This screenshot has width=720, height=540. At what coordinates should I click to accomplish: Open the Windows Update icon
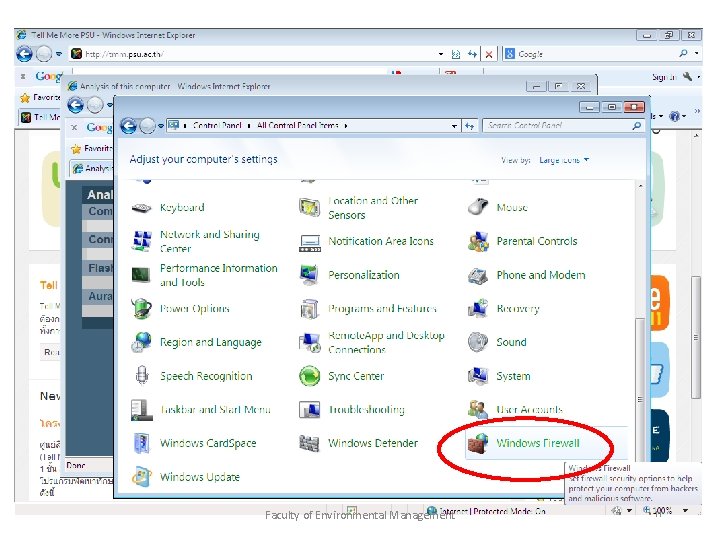coord(141,477)
